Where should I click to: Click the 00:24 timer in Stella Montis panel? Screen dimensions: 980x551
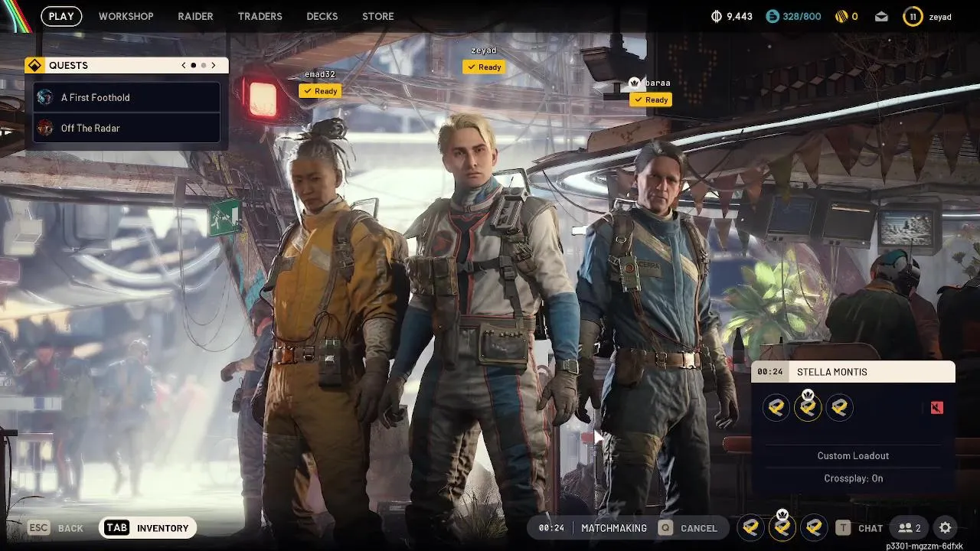(x=770, y=372)
